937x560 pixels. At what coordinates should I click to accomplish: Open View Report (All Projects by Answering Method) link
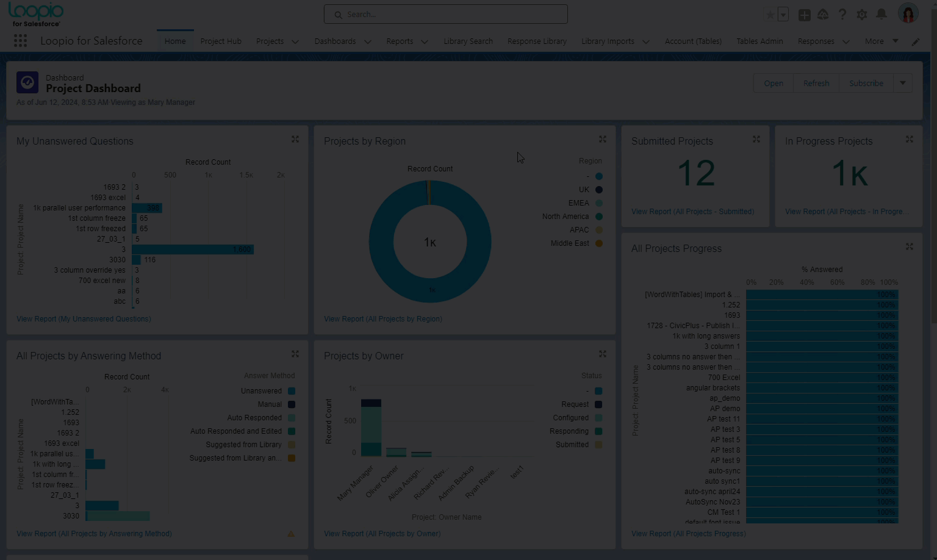tap(94, 534)
